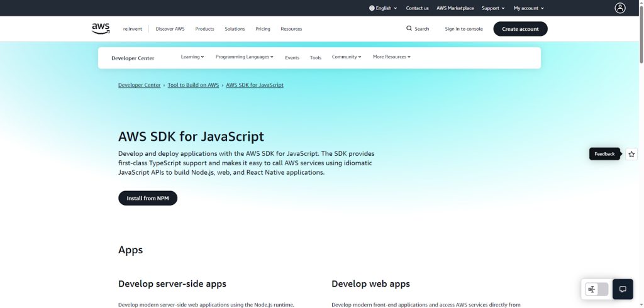Open the Products menu
644x308 pixels.
(x=204, y=29)
